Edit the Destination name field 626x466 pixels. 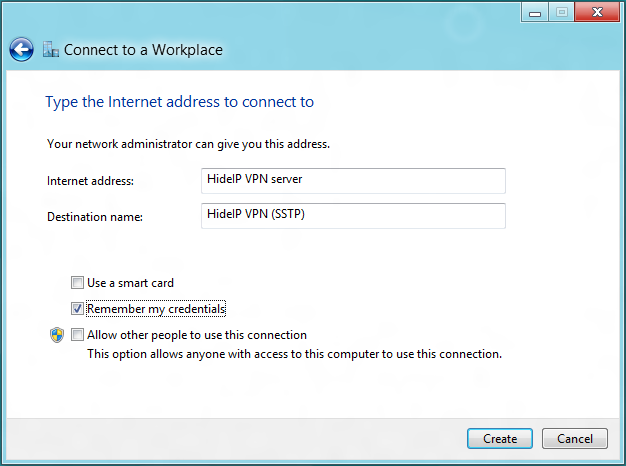[353, 216]
